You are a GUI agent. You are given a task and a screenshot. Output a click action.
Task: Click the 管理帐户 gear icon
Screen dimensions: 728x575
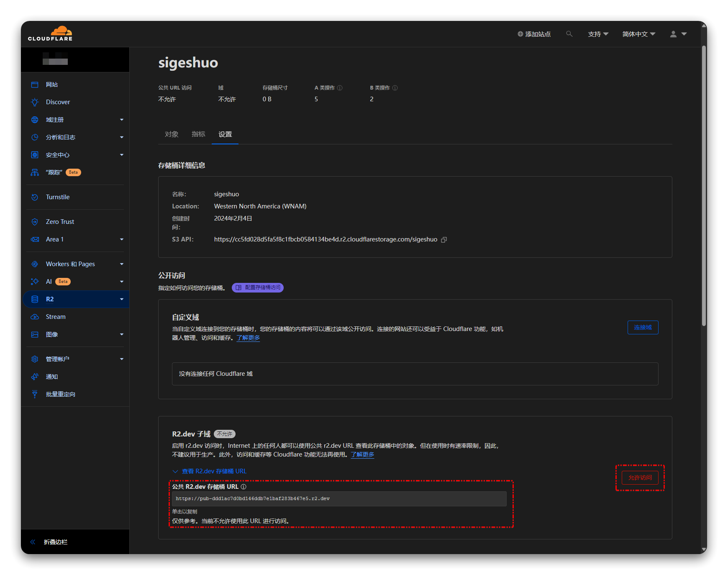pyautogui.click(x=35, y=359)
